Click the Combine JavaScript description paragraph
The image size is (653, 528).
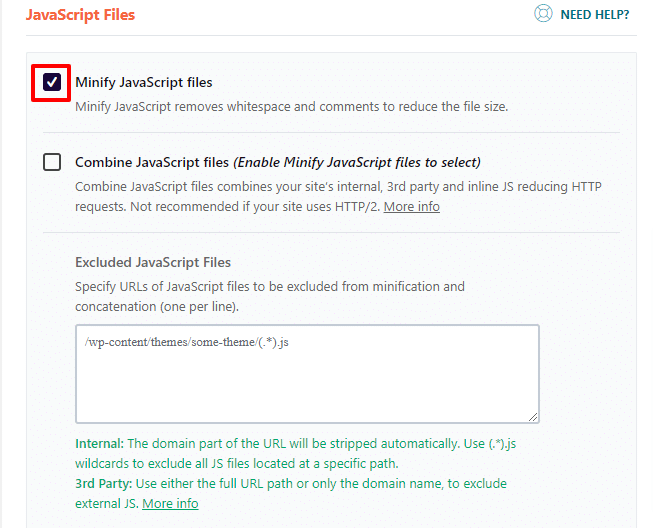[x=338, y=197]
